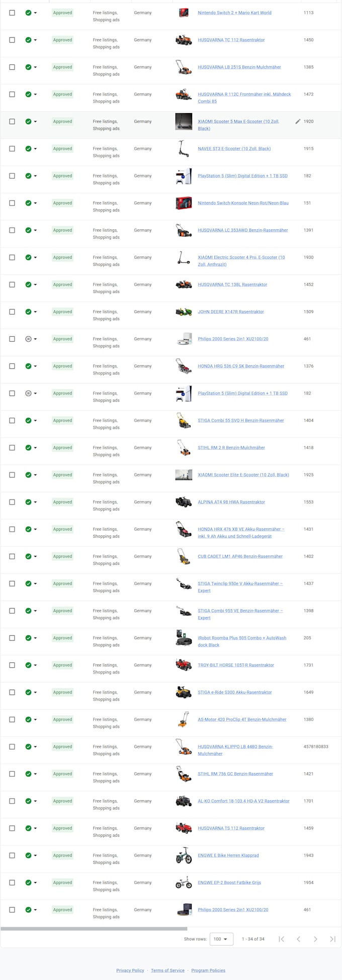Open Nintendo Switch 2 product thumbnail
This screenshot has height=980, width=342.
[184, 13]
